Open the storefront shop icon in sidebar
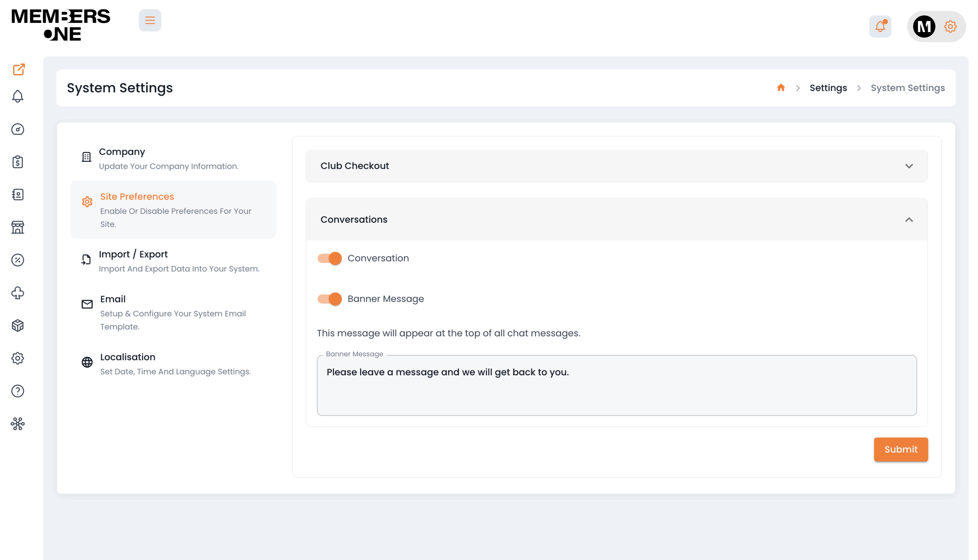978x560 pixels. click(18, 227)
